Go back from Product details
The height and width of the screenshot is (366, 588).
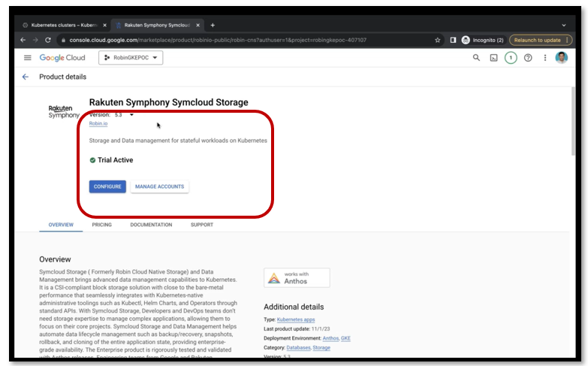pyautogui.click(x=25, y=77)
